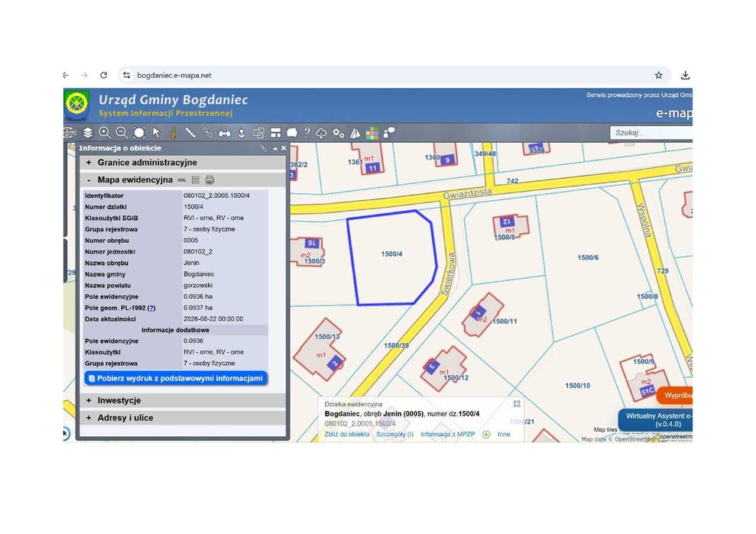Click the print map toolbar icon
This screenshot has width=756, height=534.
coord(225,132)
